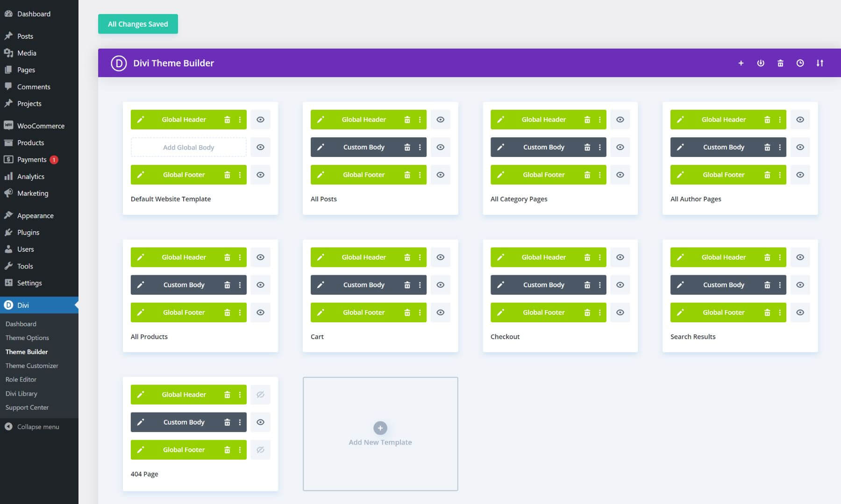Viewport: 841px width, 504px height.
Task: Open options menu for All Category Pages Global Footer
Action: [x=600, y=174]
